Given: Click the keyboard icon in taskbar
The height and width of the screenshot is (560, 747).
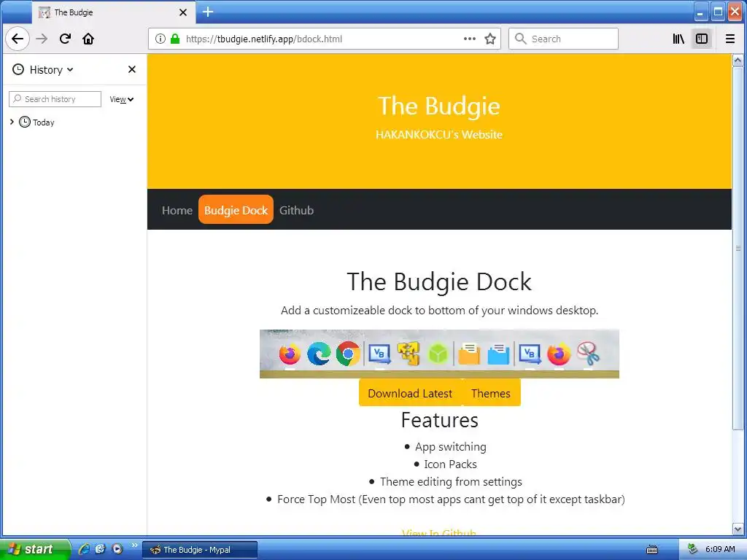Looking at the screenshot, I should coord(651,550).
